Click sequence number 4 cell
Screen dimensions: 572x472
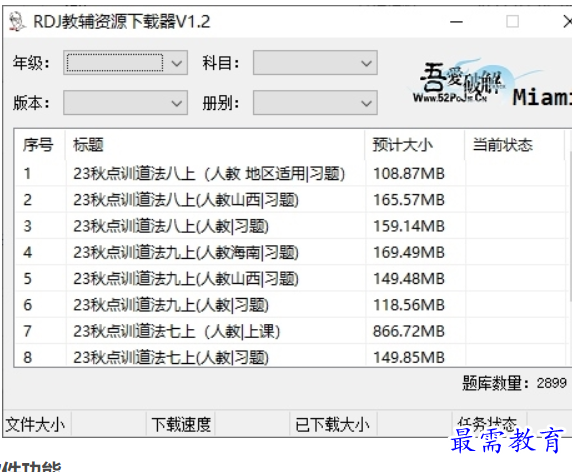coord(27,252)
